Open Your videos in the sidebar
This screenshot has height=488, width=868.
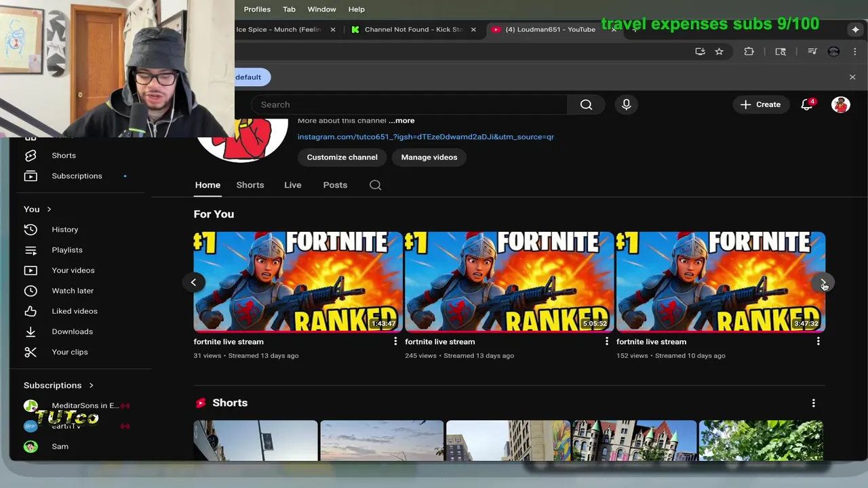(80, 270)
